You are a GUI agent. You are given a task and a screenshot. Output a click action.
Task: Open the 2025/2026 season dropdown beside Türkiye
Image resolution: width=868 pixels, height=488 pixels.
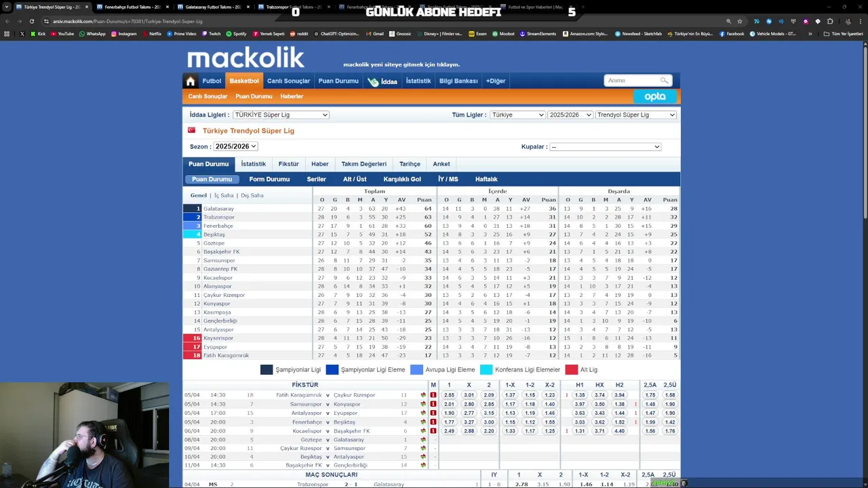pos(570,115)
